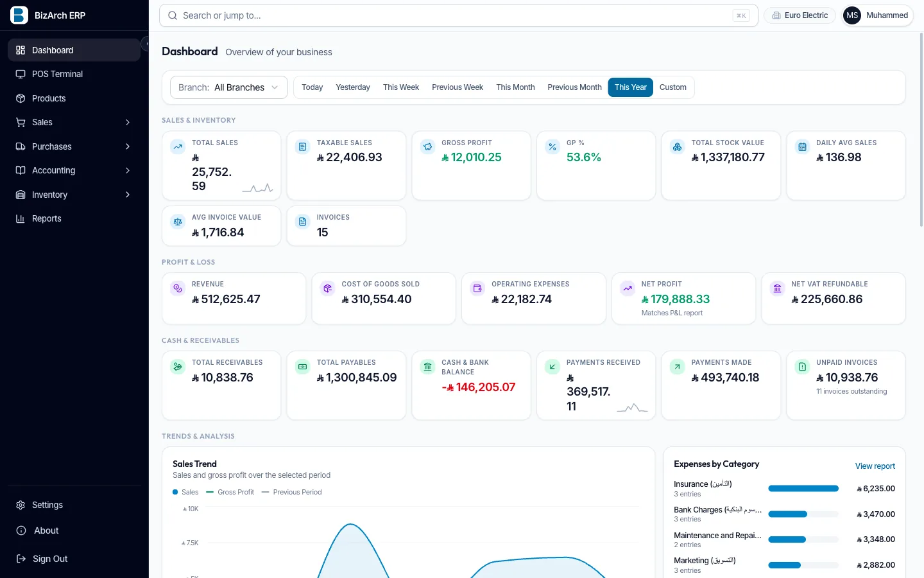Open the Custom date range option

673,87
